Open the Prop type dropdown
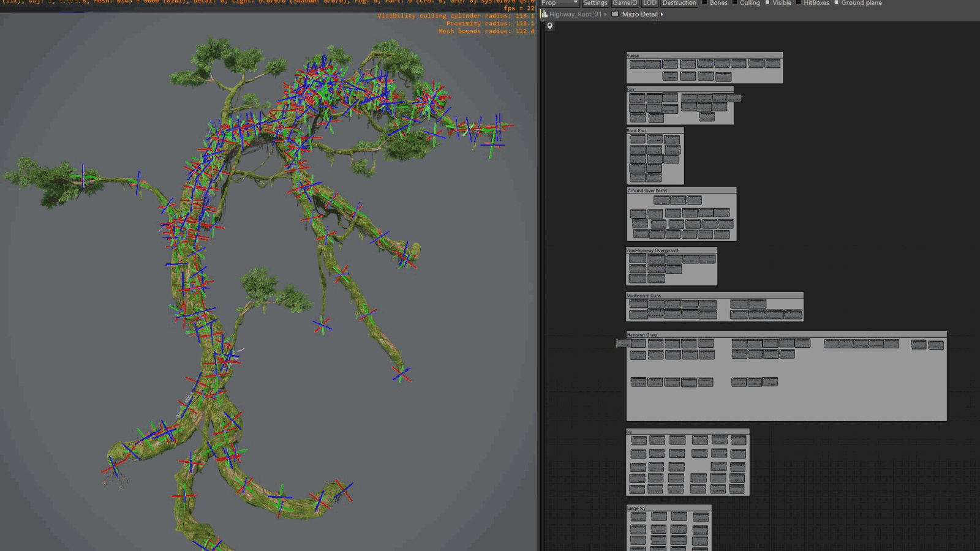The image size is (980, 551). click(x=560, y=3)
